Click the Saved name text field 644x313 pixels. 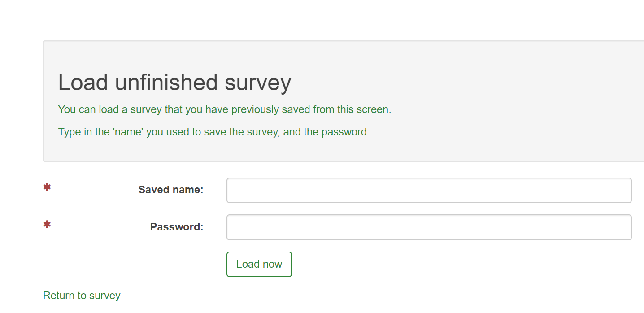(x=429, y=191)
